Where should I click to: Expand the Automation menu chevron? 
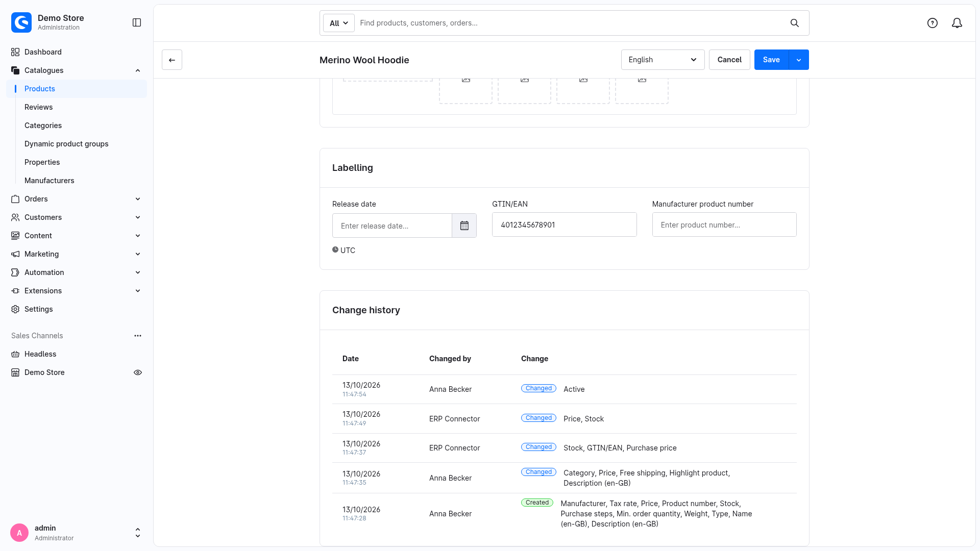[138, 272]
